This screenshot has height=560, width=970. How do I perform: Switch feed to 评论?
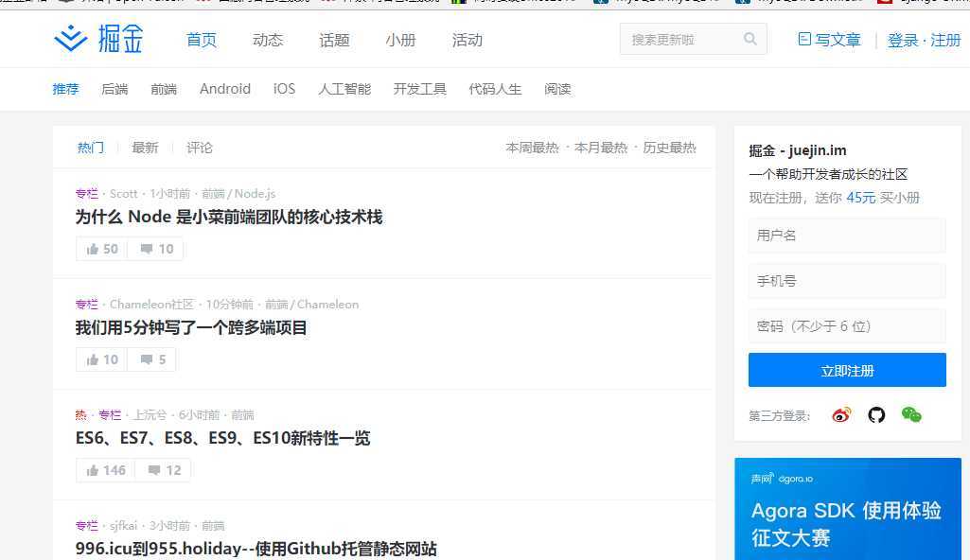click(x=200, y=148)
